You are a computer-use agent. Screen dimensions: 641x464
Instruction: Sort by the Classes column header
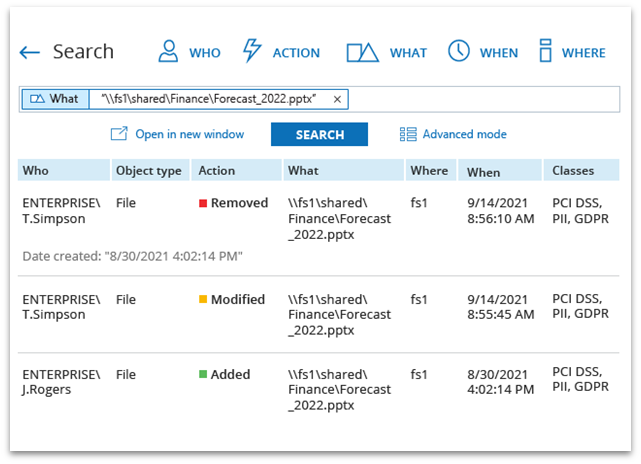tap(573, 171)
